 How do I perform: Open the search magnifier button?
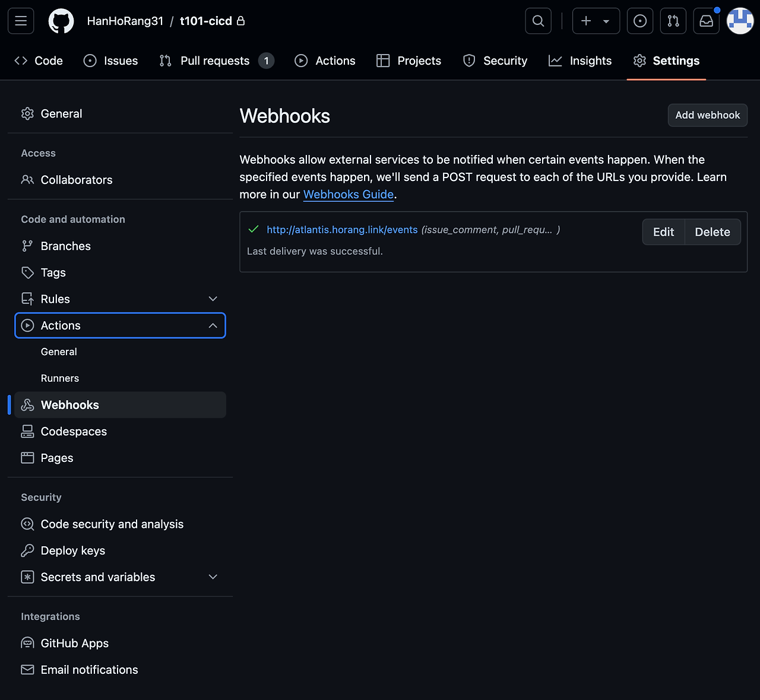[538, 21]
